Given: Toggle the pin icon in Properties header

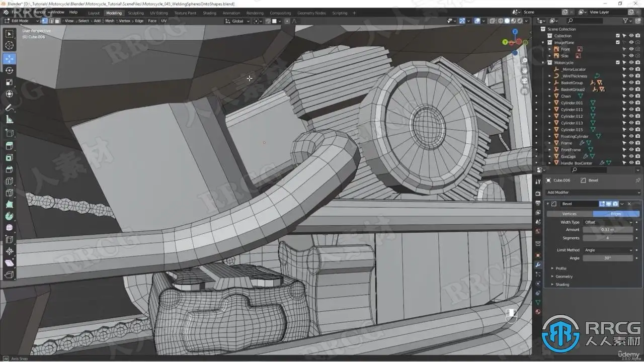Looking at the screenshot, I should point(638,180).
